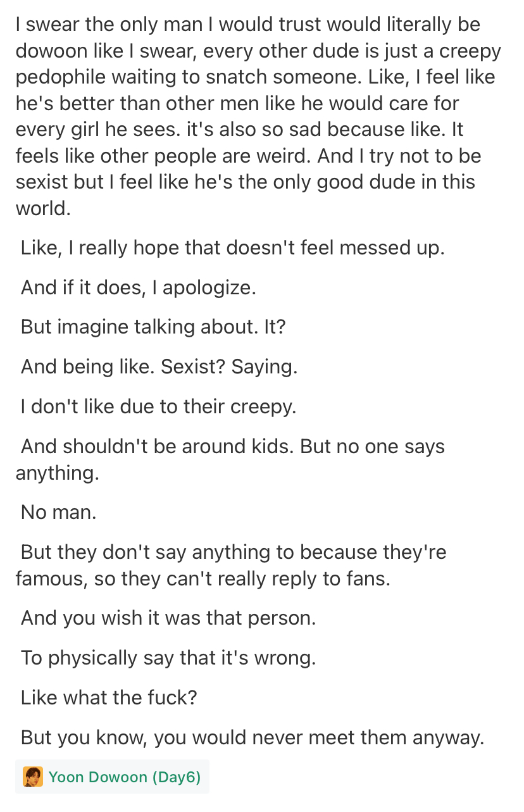Click the word "world." ending the first paragraph
Image resolution: width=524 pixels, height=812 pixels.
(x=43, y=208)
